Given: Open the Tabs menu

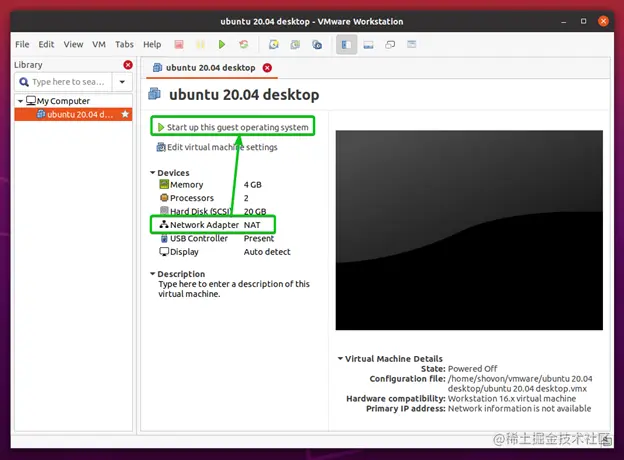Looking at the screenshot, I should tap(125, 45).
